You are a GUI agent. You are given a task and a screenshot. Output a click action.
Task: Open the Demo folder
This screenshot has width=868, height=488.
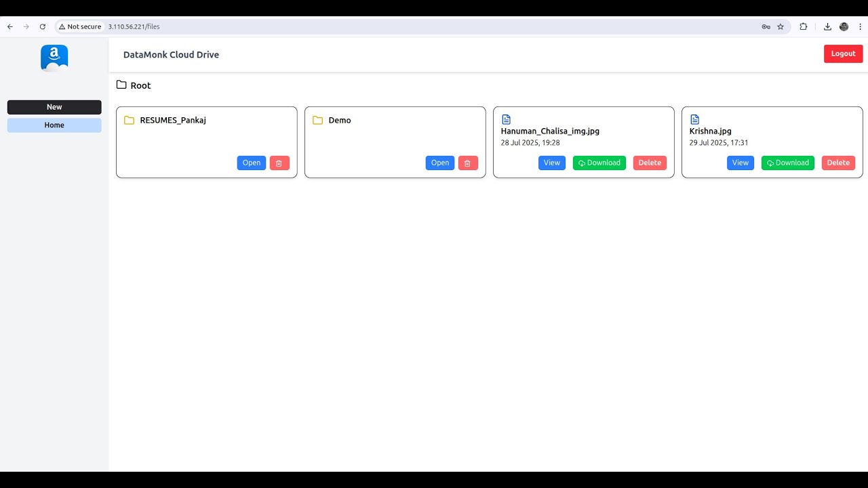(x=440, y=163)
